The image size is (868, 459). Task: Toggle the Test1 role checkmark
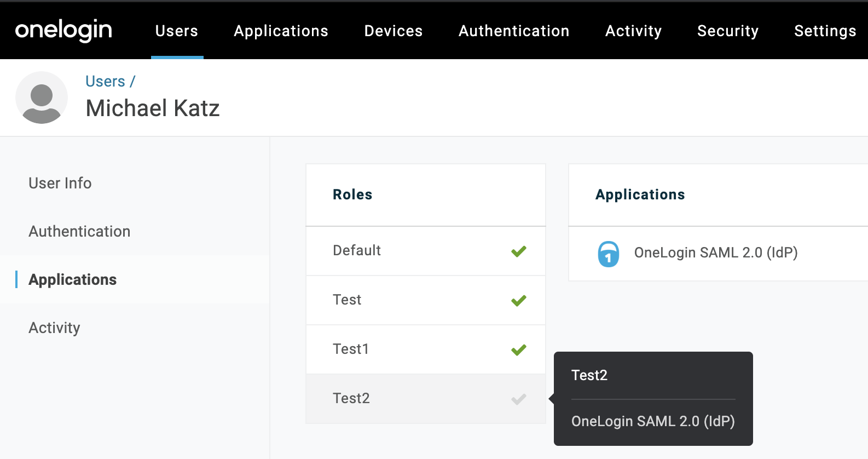[519, 350]
